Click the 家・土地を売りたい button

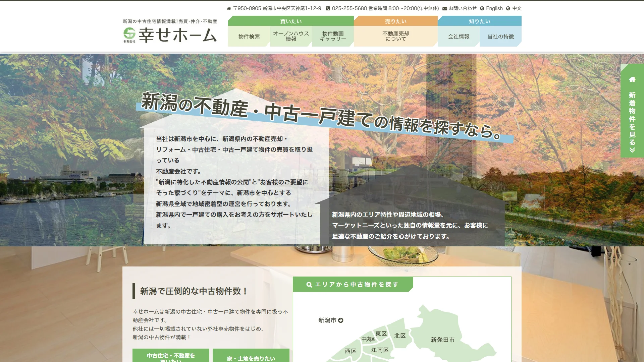click(251, 355)
